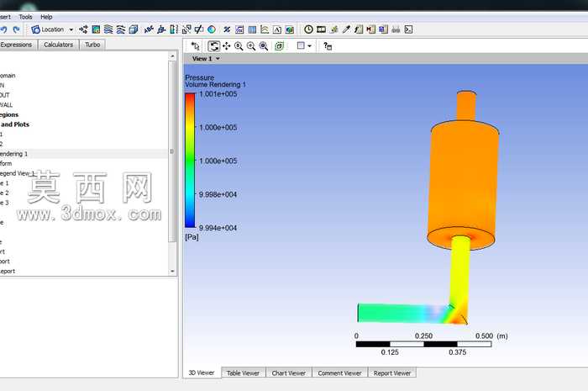Viewport: 588px width, 391px height.
Task: Click the Undo arrow icon
Action: tap(3, 29)
